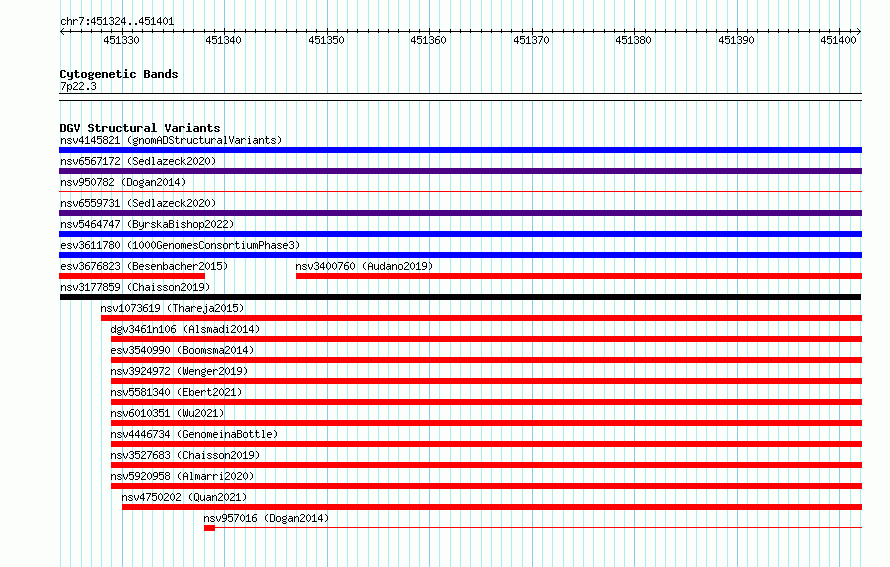Click the esv3676823 (Besenbacher2015) label

[x=144, y=266]
